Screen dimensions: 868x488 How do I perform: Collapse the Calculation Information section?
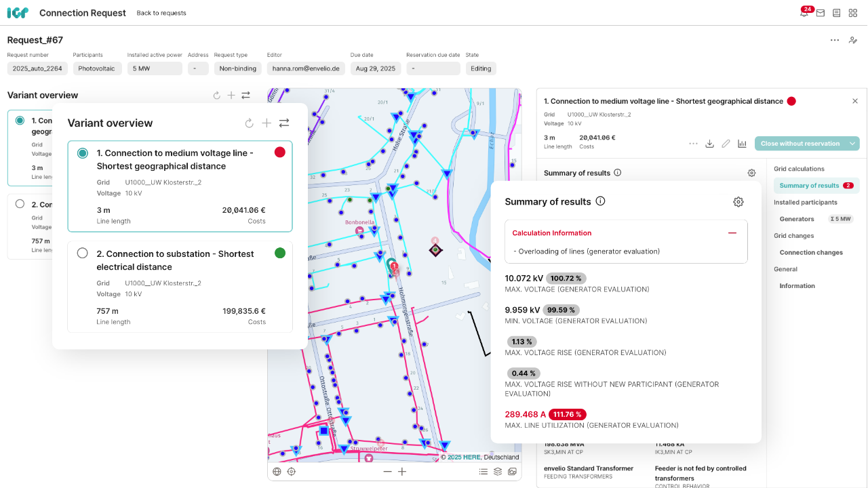(732, 233)
